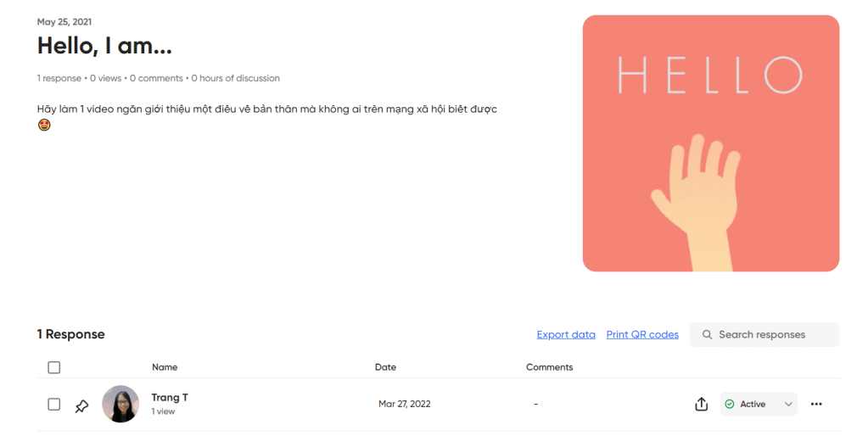
Task: Click the green checkmark Active status icon
Action: point(730,405)
